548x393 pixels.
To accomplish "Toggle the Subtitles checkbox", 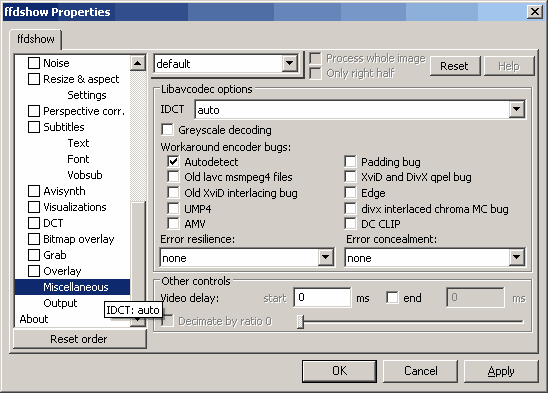I will (x=34, y=127).
